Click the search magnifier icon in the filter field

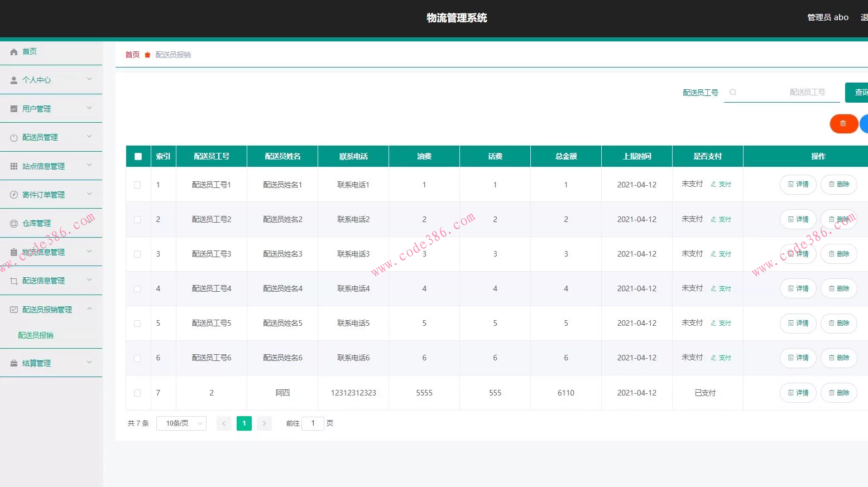(733, 93)
